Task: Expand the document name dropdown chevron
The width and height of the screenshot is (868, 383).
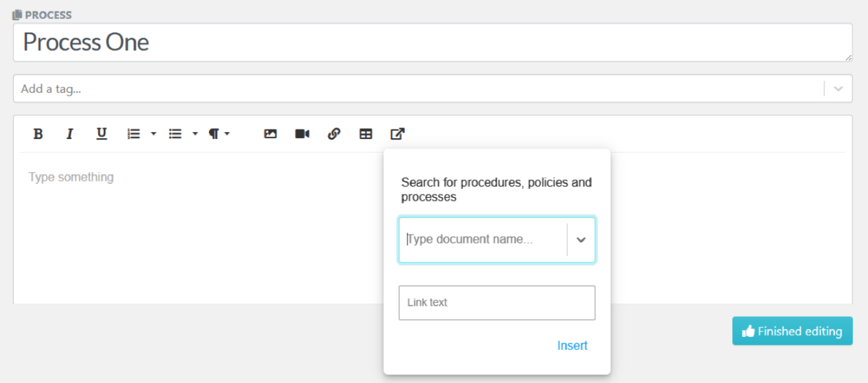Action: click(x=581, y=240)
